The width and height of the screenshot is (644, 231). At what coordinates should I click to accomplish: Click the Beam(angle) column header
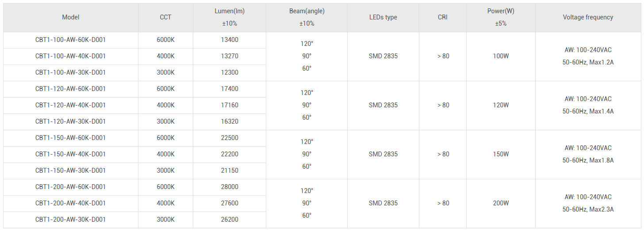point(307,17)
